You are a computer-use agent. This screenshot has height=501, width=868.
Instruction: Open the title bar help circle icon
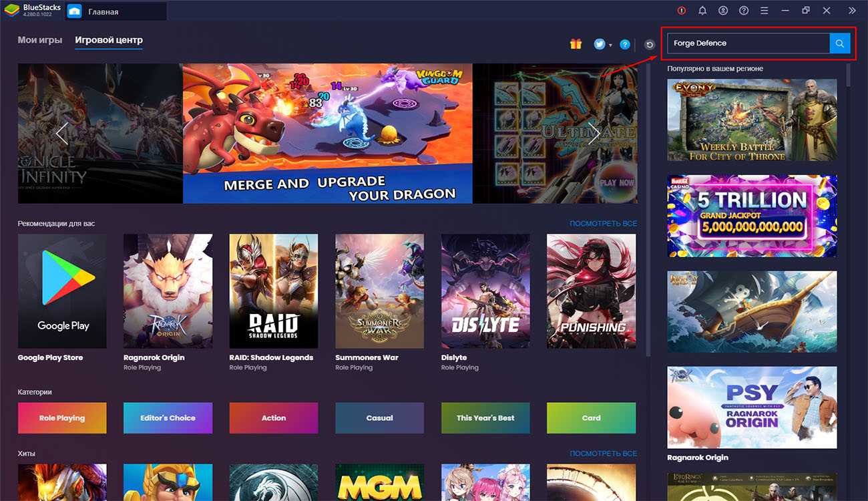[744, 11]
